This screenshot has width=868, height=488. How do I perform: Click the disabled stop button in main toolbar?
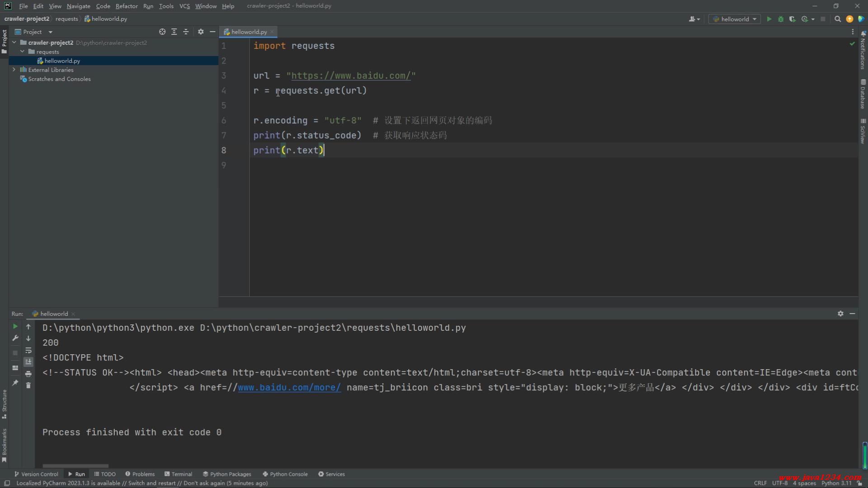[x=823, y=19]
